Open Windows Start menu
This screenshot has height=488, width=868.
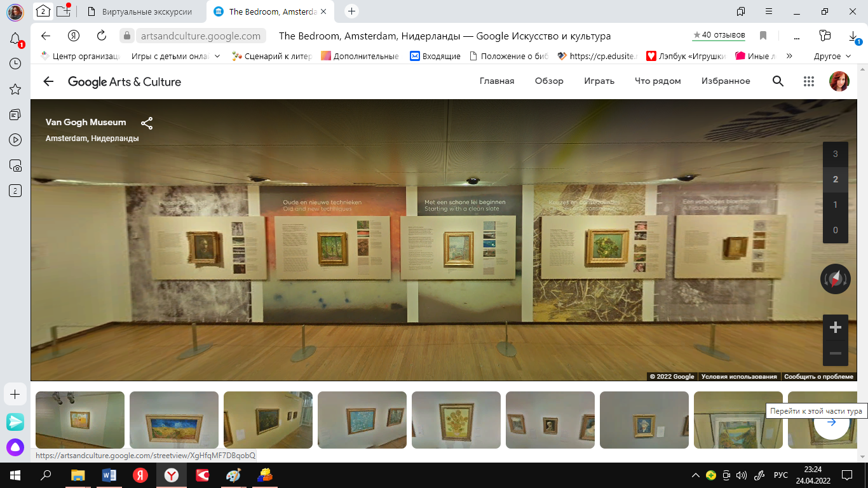click(15, 475)
